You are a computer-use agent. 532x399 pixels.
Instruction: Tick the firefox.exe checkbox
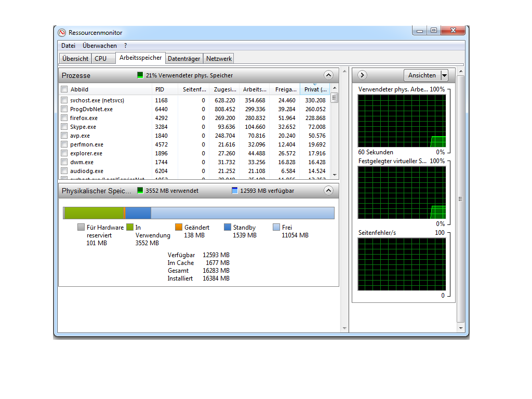click(x=64, y=118)
